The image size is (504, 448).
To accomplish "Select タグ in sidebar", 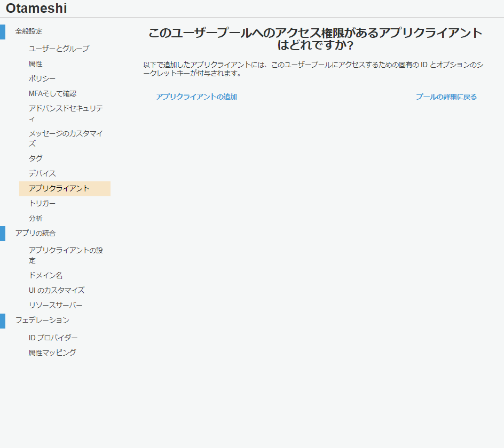I will click(35, 158).
